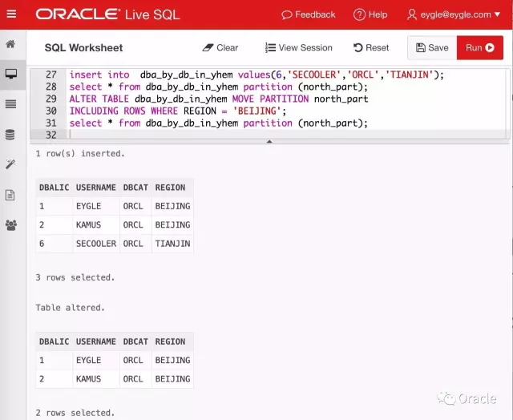This screenshot has width=513, height=420.
Task: Open My Session list icon in sidebar
Action: click(x=10, y=104)
